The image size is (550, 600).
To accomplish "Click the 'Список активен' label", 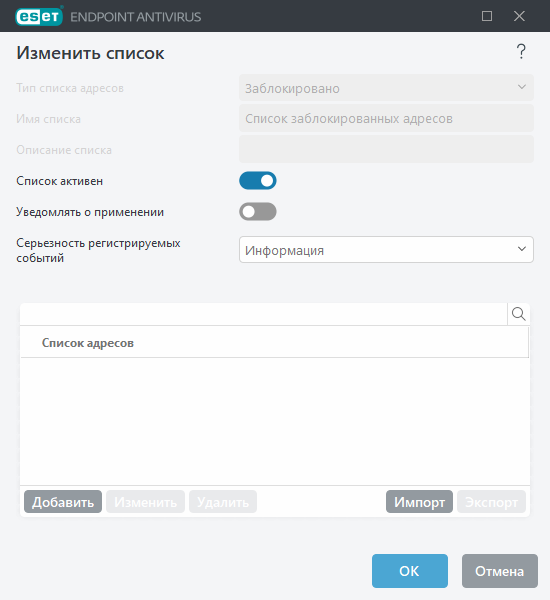I will coord(59,181).
